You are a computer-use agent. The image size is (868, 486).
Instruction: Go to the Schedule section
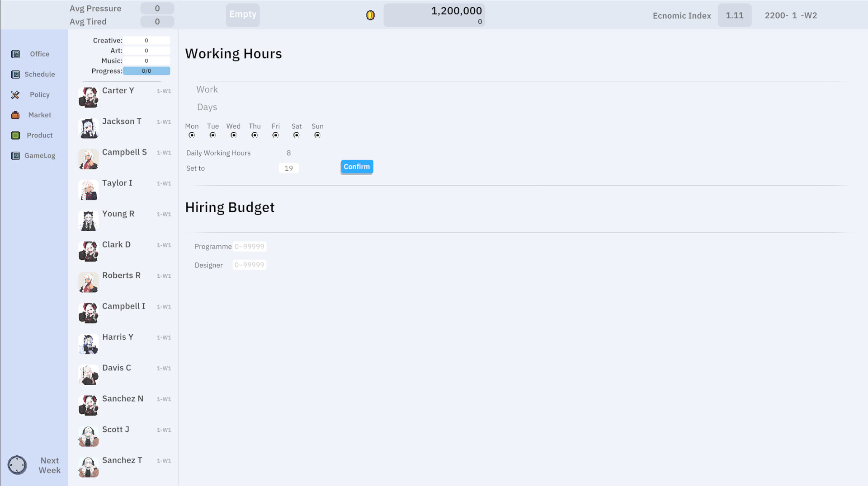pos(40,74)
